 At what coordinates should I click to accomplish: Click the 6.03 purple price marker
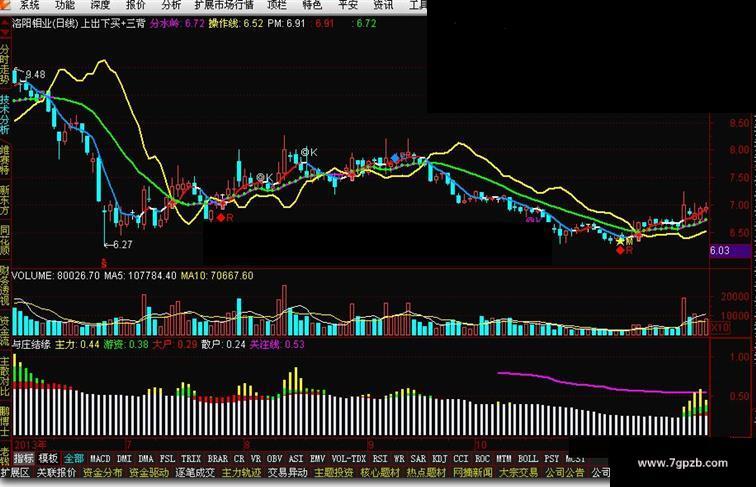(729, 251)
